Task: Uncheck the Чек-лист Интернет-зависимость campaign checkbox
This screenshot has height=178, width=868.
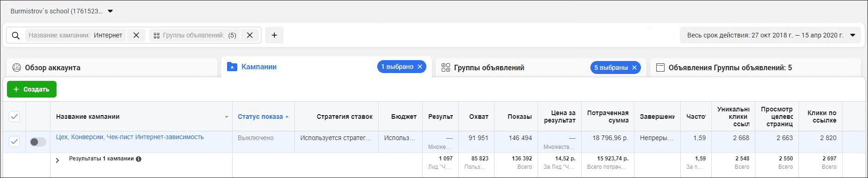Action: tap(15, 141)
